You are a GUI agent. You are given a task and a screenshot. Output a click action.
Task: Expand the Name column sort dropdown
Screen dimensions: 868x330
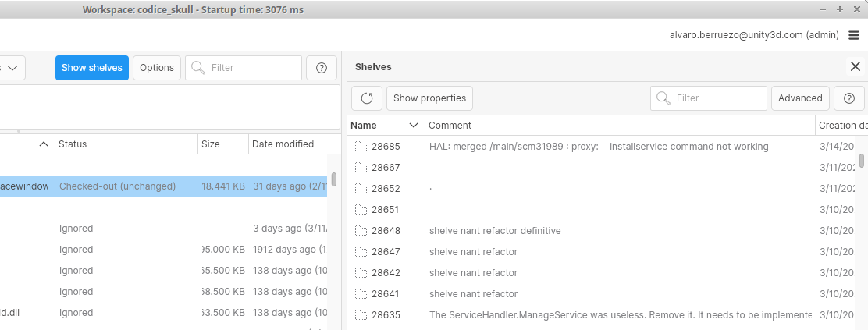pos(414,126)
